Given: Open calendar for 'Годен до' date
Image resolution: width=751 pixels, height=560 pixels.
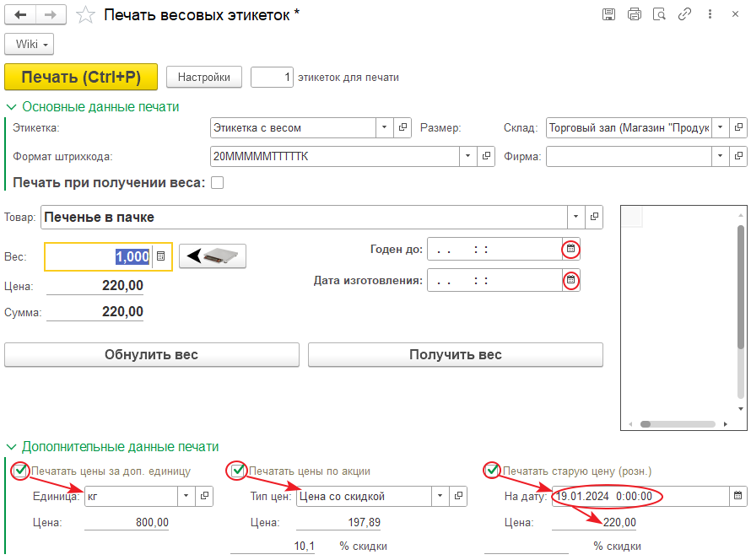Looking at the screenshot, I should point(571,249).
